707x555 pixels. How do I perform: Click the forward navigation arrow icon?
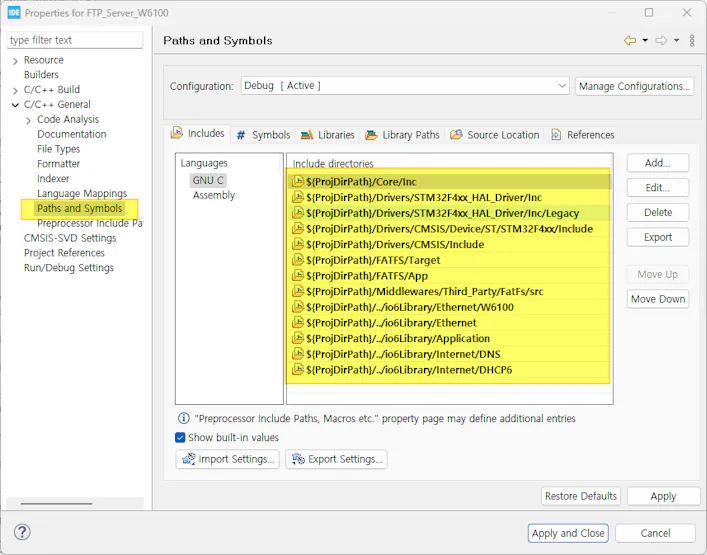[661, 41]
